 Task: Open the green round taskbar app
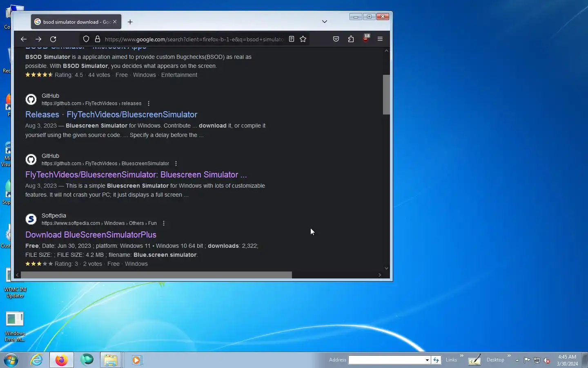pos(87,360)
